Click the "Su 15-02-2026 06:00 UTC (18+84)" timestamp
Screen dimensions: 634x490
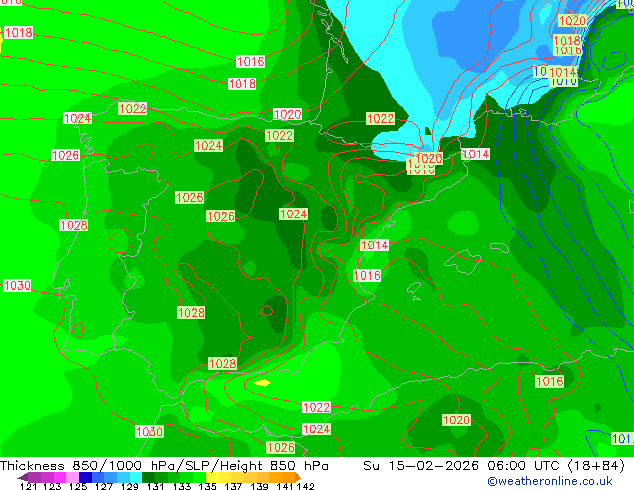(x=494, y=466)
